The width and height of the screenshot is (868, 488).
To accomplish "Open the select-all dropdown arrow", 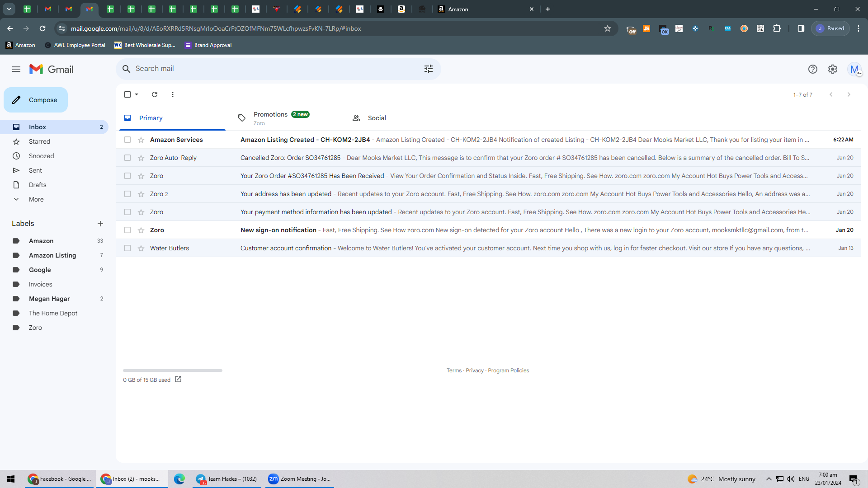I will [x=137, y=94].
